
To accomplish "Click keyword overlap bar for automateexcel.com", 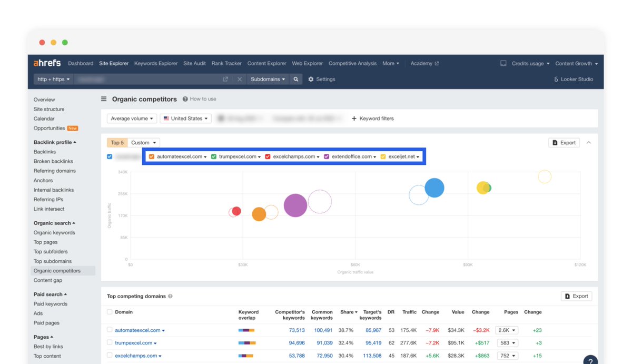I will (246, 330).
